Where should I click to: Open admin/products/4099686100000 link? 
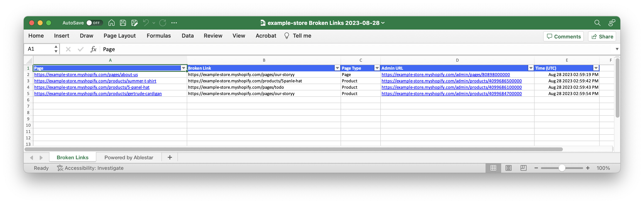tap(452, 87)
